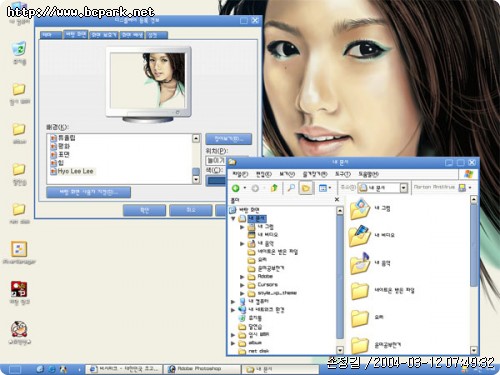Switch to the Themes tab in Display Properties

(x=51, y=35)
